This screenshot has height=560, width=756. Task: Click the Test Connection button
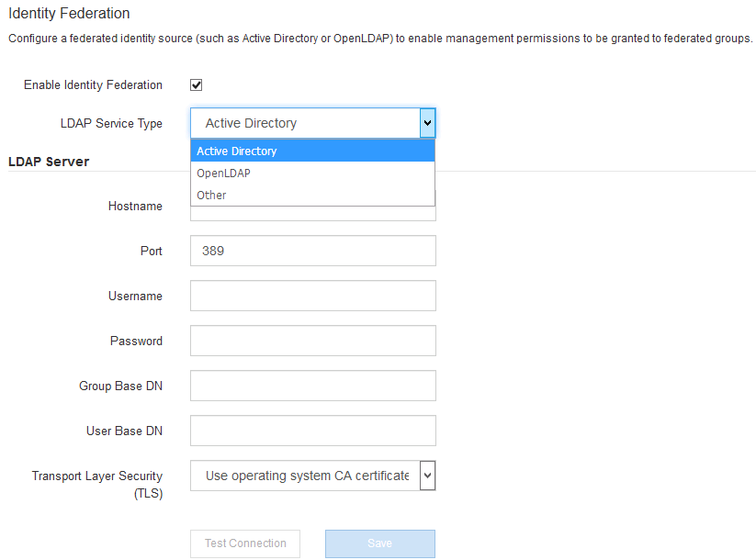[244, 543]
